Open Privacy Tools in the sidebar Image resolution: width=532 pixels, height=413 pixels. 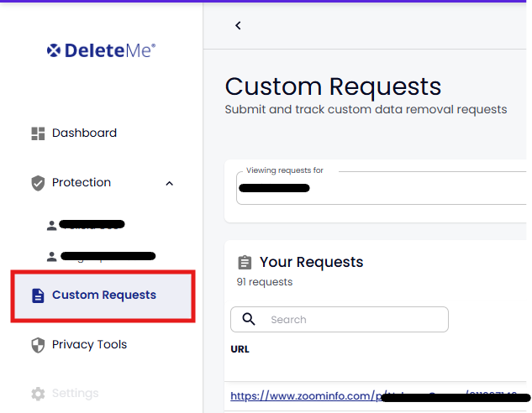pyautogui.click(x=89, y=345)
